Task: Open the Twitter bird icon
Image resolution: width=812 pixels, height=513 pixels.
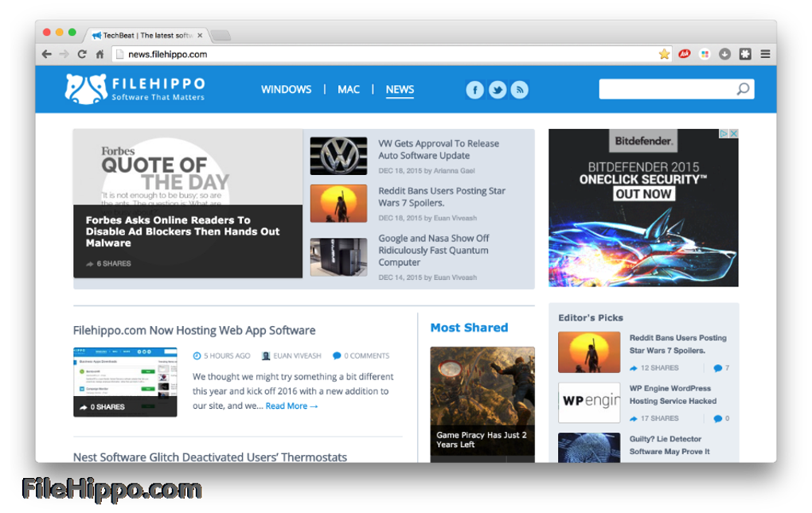Action: pos(497,90)
